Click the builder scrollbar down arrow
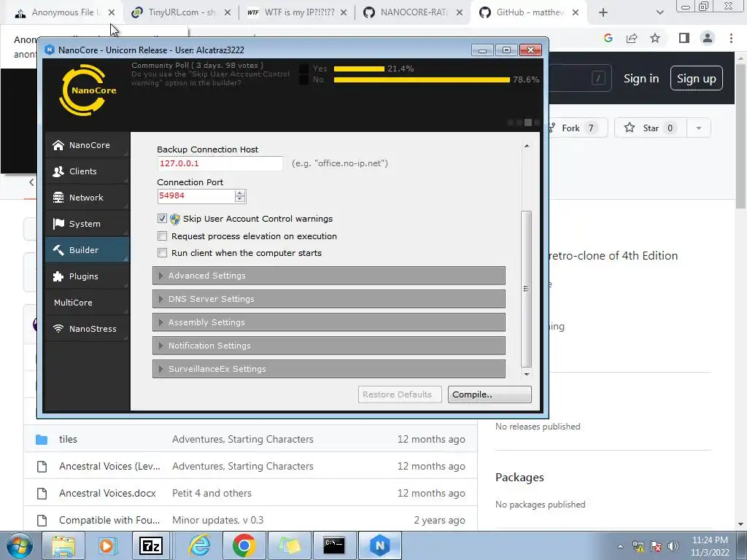The width and height of the screenshot is (747, 560). click(x=527, y=374)
